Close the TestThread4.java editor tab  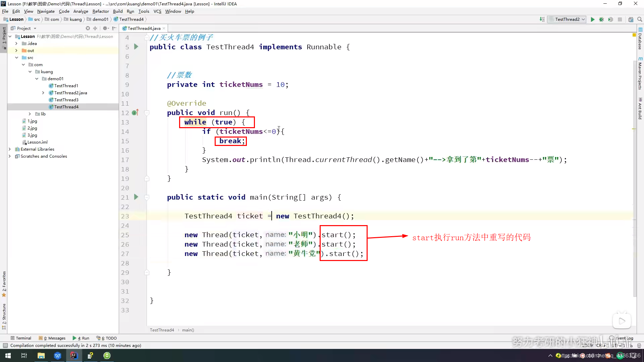pyautogui.click(x=164, y=29)
